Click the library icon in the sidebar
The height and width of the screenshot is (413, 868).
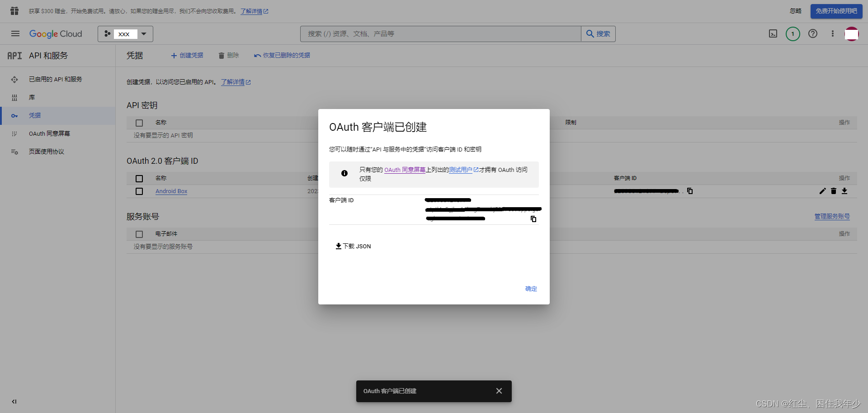(14, 98)
